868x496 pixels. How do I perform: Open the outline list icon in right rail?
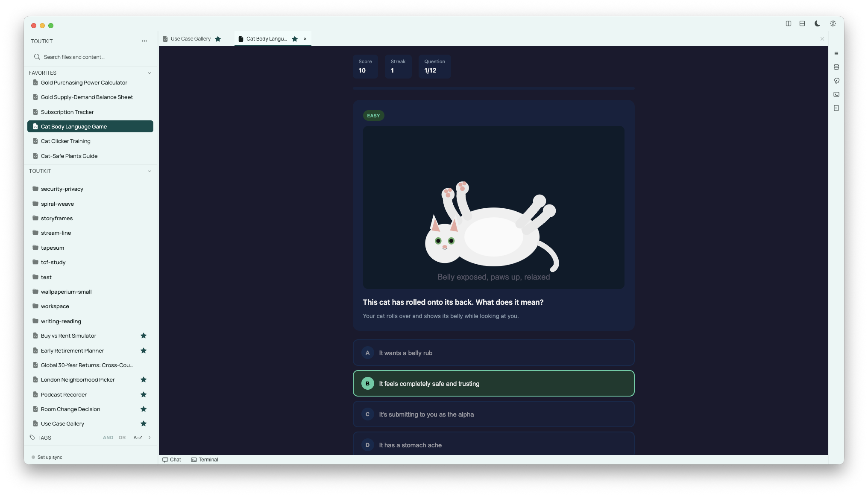836,53
